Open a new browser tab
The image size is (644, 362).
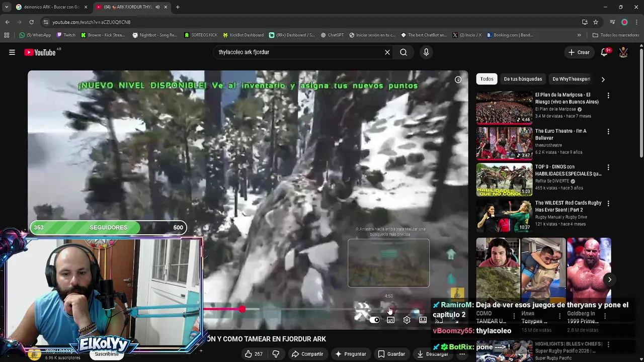point(178,7)
